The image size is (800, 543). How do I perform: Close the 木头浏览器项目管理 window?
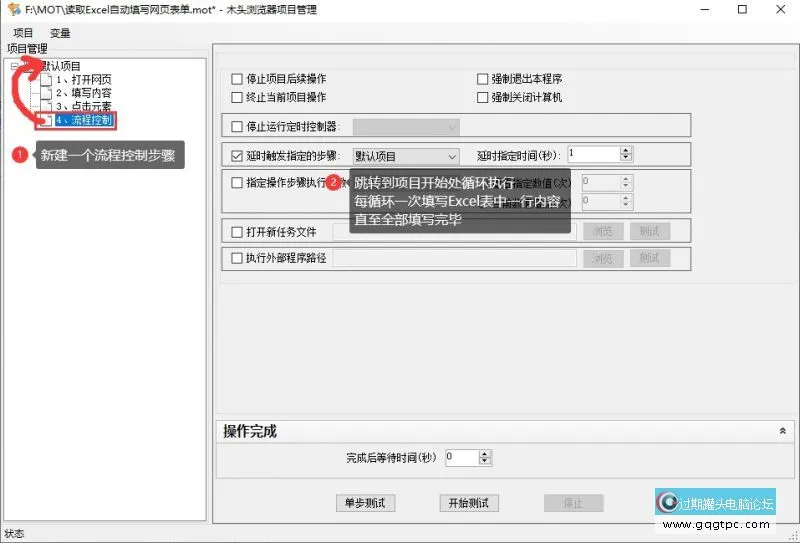(x=781, y=10)
